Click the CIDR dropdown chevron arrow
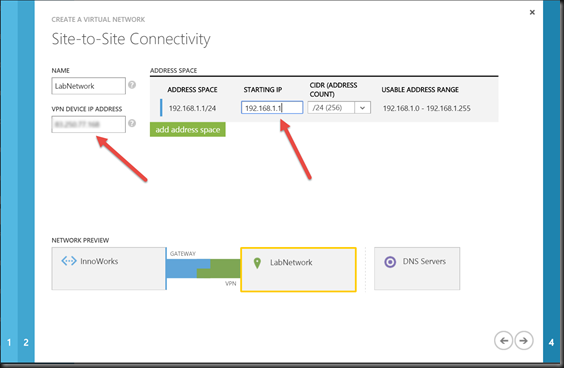This screenshot has width=564, height=368. point(363,108)
